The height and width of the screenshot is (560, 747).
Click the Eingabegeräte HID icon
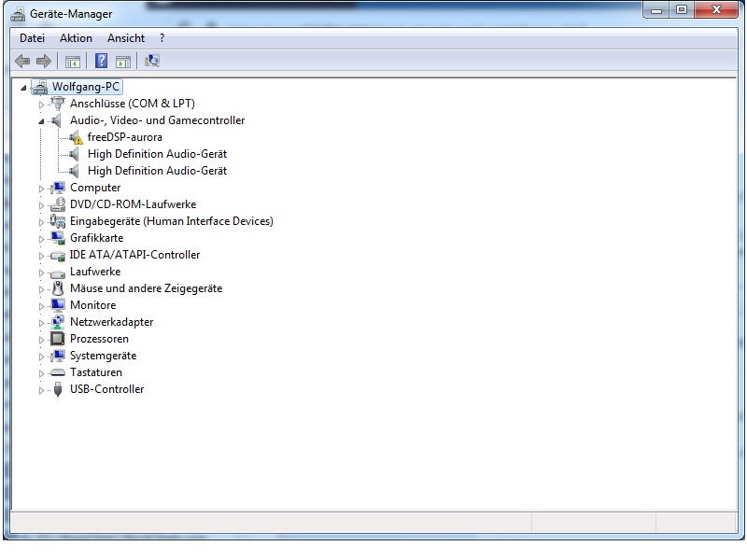click(x=58, y=221)
